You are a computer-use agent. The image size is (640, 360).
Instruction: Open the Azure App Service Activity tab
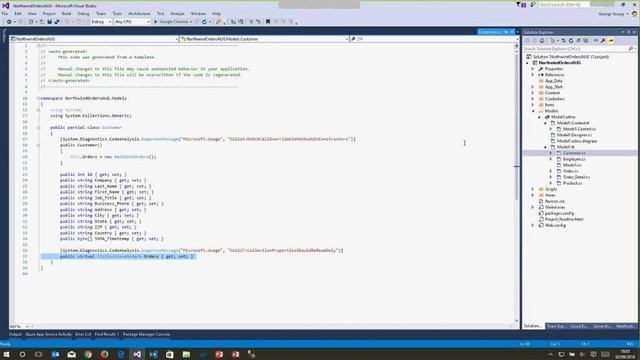coord(49,335)
